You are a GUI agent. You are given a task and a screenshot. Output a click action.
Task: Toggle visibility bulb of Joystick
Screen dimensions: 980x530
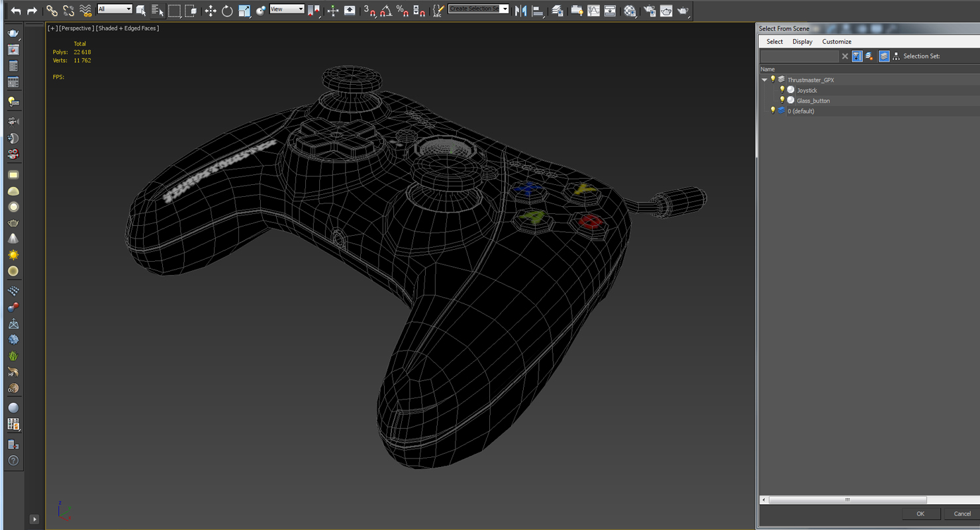(x=782, y=90)
